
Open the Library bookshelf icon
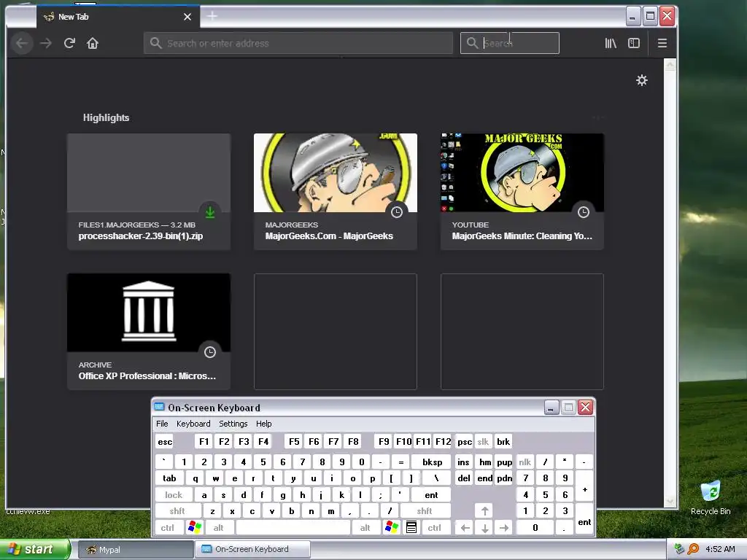click(x=611, y=43)
